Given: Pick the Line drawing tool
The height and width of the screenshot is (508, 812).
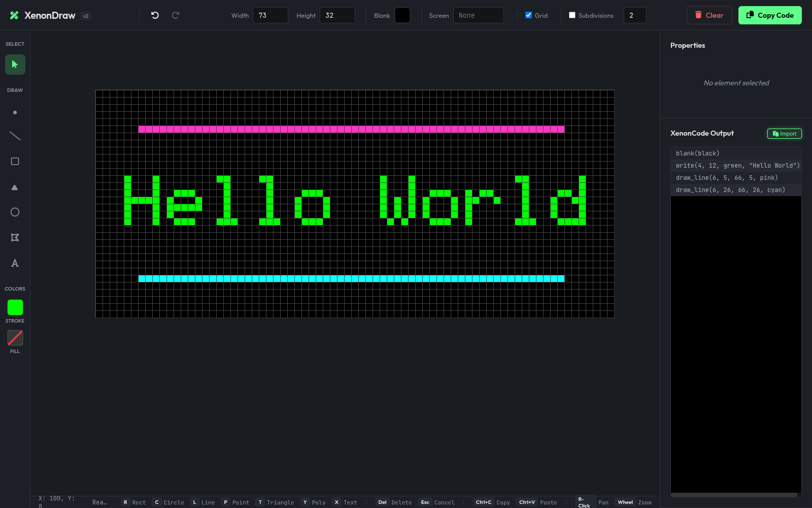Looking at the screenshot, I should click(x=15, y=136).
